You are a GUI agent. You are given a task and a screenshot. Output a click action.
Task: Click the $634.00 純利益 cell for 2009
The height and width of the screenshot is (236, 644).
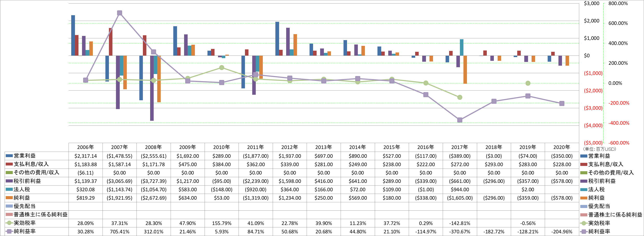tap(187, 198)
